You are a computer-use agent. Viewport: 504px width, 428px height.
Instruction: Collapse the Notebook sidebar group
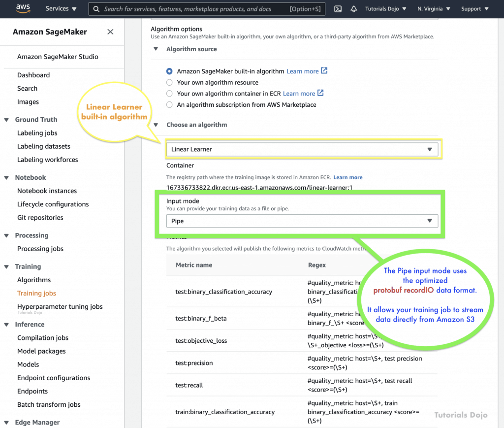(6, 177)
